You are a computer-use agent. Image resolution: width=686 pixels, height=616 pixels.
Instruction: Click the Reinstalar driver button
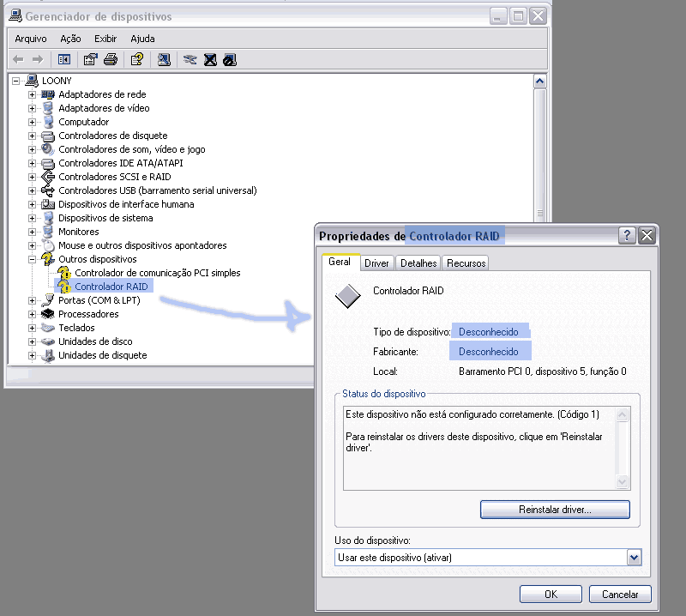[x=555, y=510]
